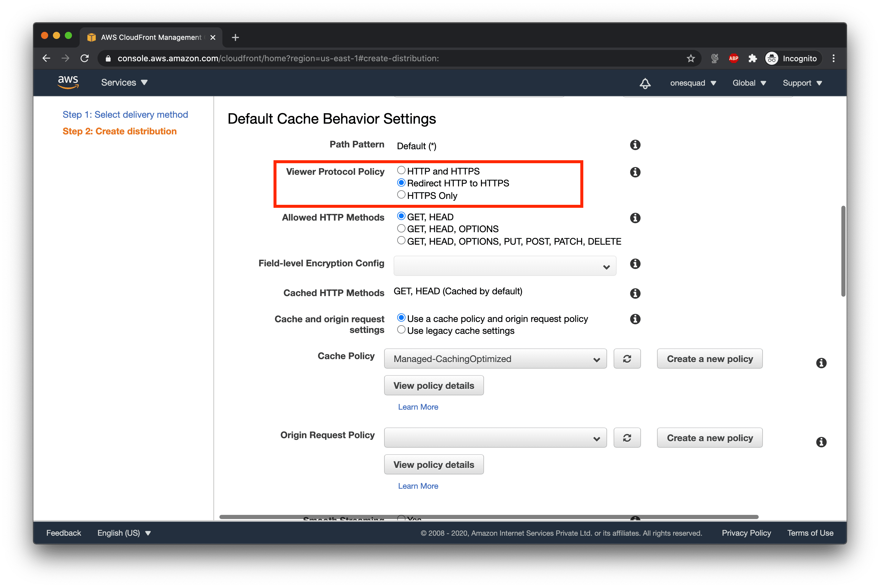This screenshot has width=880, height=588.
Task: Open the AdBlock extension icon
Action: pyautogui.click(x=733, y=58)
